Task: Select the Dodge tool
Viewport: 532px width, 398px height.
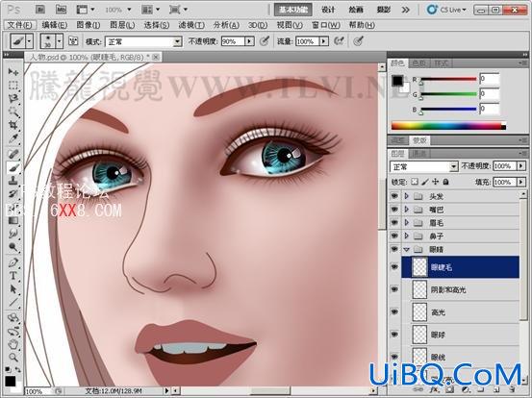Action: 13,247
